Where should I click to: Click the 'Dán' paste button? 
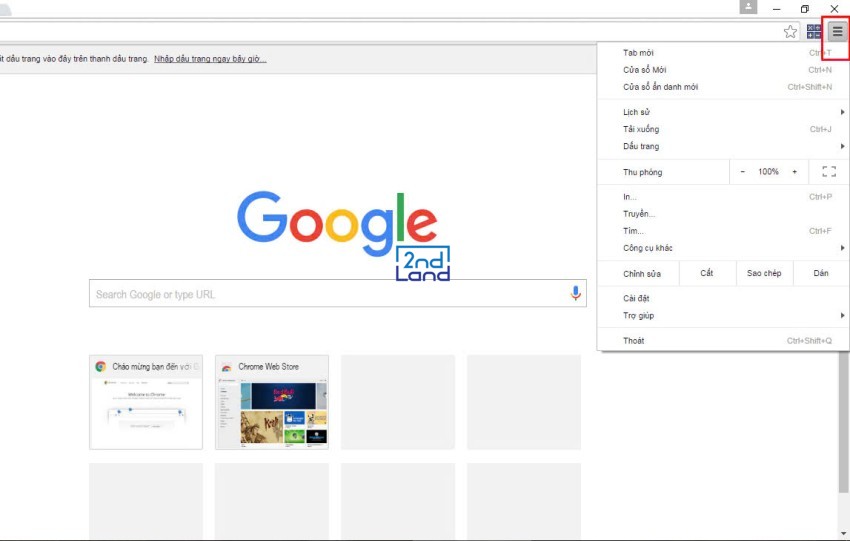point(821,273)
